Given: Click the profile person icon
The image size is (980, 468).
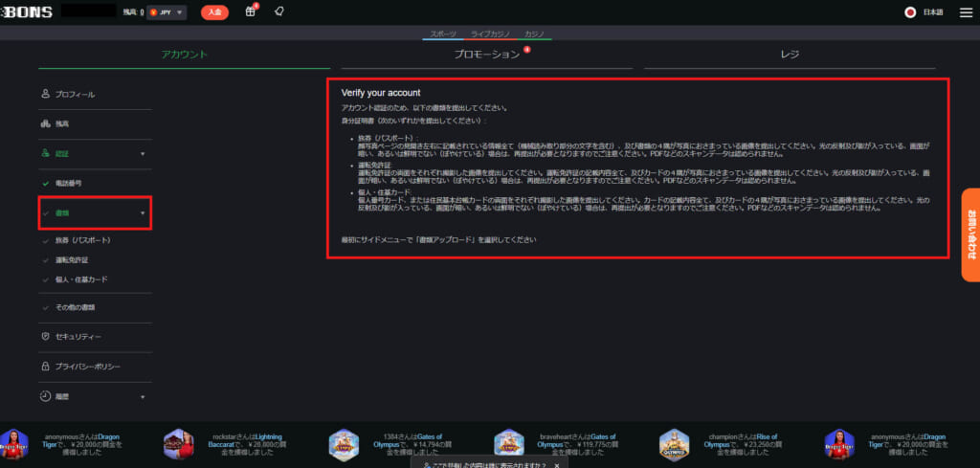Looking at the screenshot, I should pyautogui.click(x=45, y=94).
